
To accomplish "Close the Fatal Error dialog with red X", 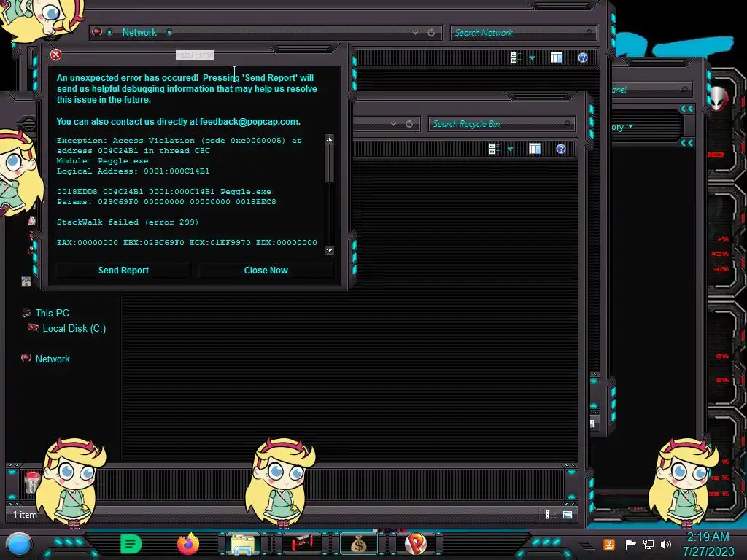I will (55, 54).
